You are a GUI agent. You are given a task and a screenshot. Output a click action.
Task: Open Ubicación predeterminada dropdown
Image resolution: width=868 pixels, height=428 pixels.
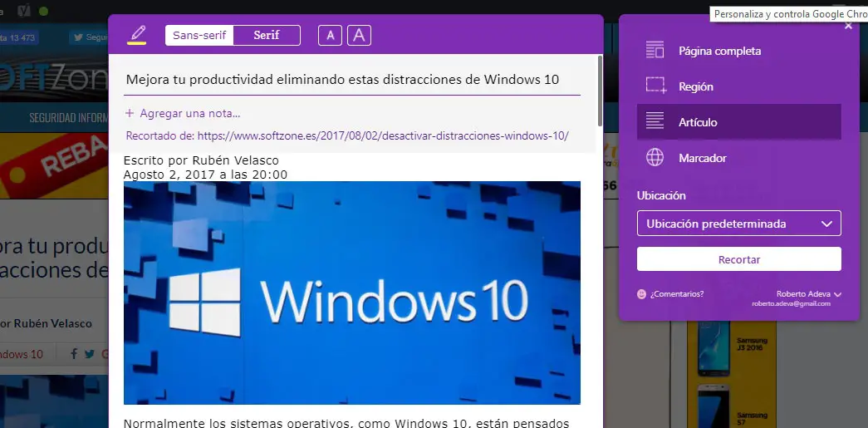click(x=739, y=224)
